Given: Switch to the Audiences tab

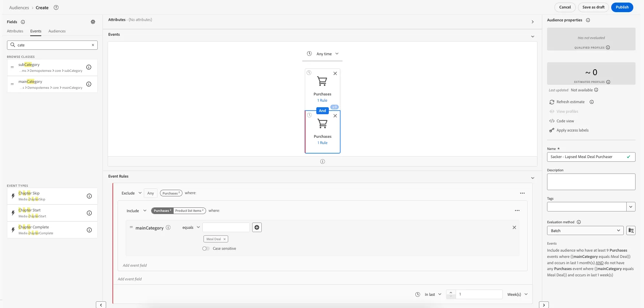Looking at the screenshot, I should click(x=57, y=31).
